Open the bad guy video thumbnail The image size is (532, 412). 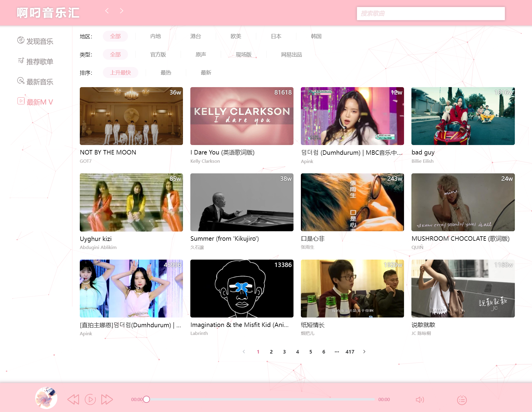(463, 116)
